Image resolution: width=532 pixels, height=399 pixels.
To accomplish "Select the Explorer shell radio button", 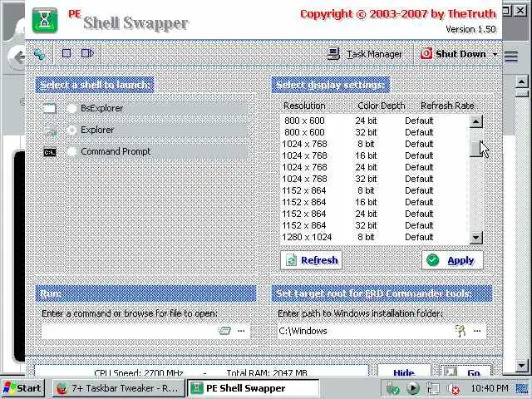I will point(71,130).
